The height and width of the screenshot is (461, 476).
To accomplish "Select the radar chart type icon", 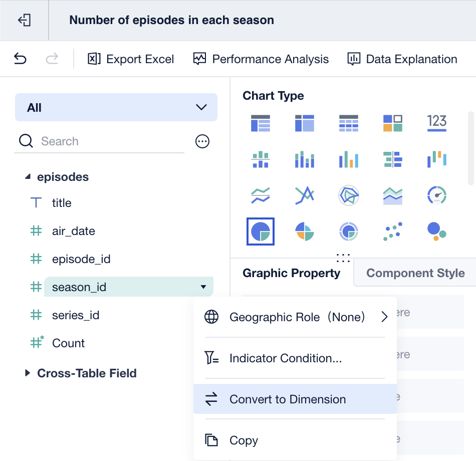I will click(349, 195).
